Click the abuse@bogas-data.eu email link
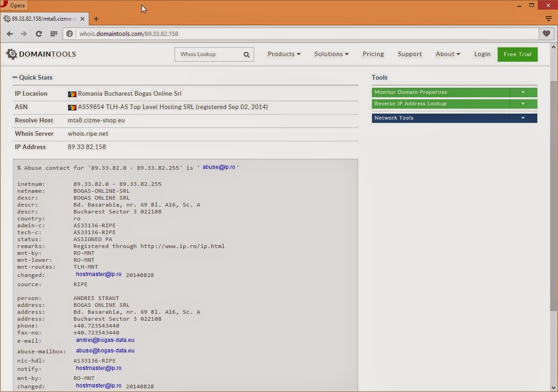The image size is (558, 392). tap(105, 351)
